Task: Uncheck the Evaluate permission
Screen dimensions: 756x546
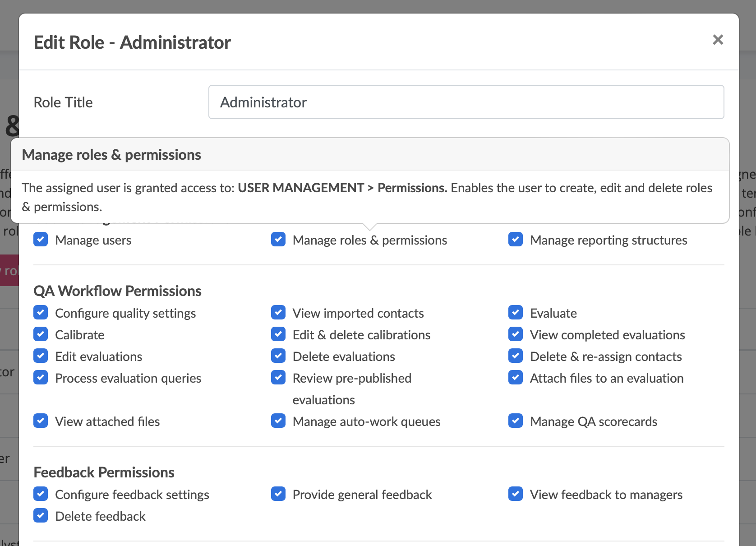Action: pyautogui.click(x=516, y=313)
